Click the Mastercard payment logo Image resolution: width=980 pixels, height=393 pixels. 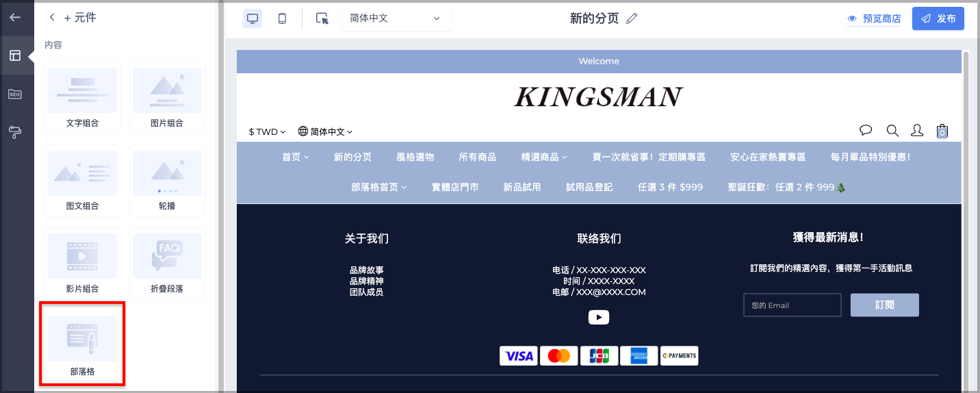pyautogui.click(x=558, y=356)
